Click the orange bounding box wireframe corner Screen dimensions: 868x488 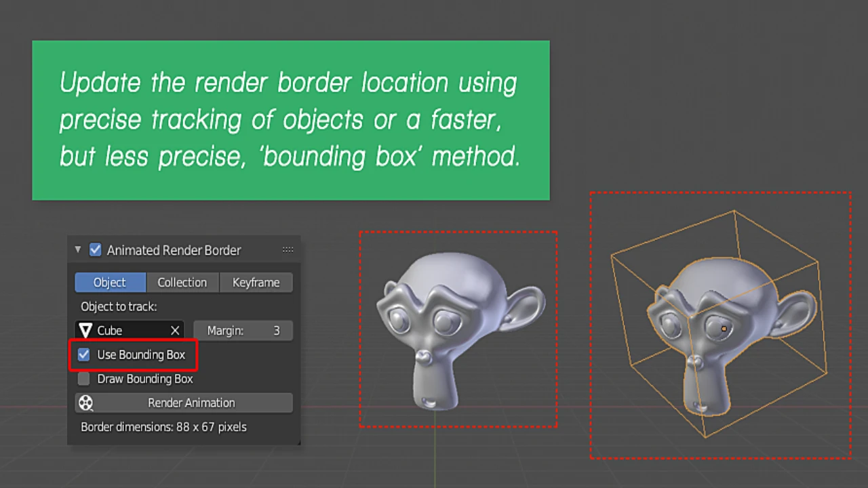point(734,211)
